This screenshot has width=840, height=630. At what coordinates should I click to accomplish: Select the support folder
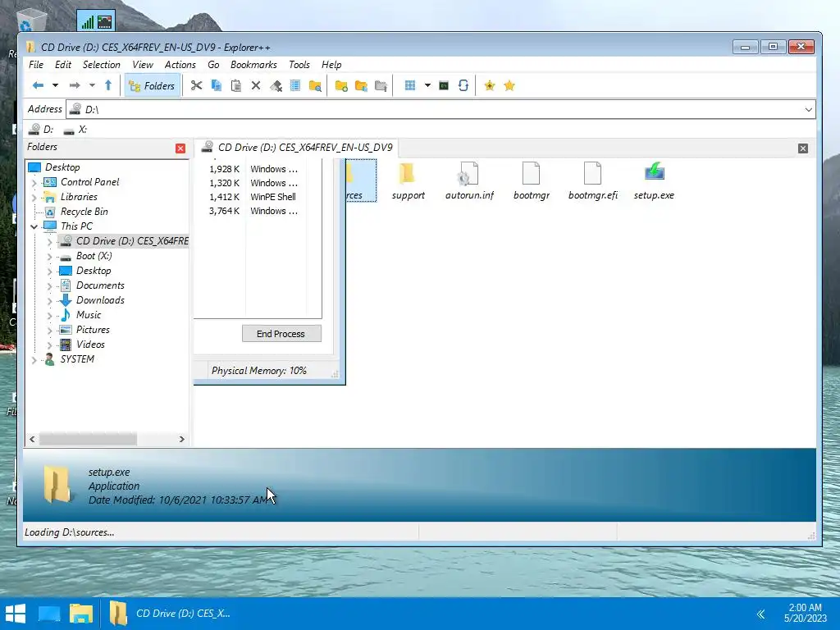click(408, 181)
